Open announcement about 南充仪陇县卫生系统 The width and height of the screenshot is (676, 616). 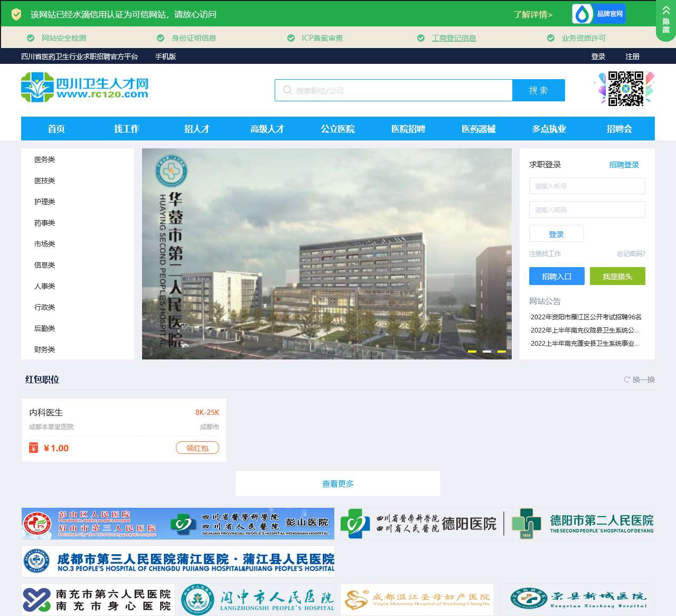click(584, 330)
